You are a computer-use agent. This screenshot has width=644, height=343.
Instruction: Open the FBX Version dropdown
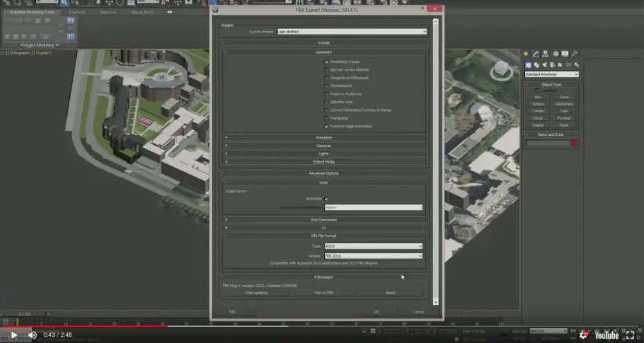[x=373, y=256]
